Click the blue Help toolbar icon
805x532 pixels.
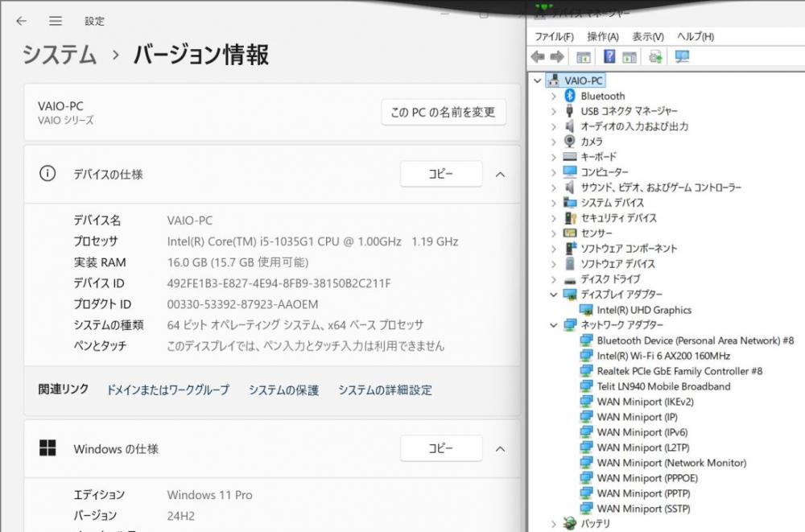pyautogui.click(x=609, y=56)
